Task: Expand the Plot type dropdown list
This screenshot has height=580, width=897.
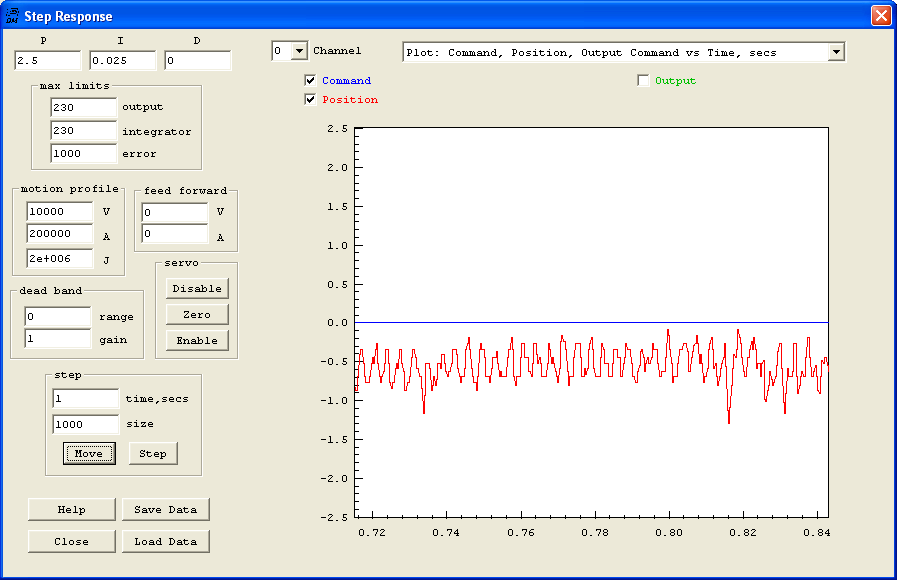Action: click(x=836, y=52)
